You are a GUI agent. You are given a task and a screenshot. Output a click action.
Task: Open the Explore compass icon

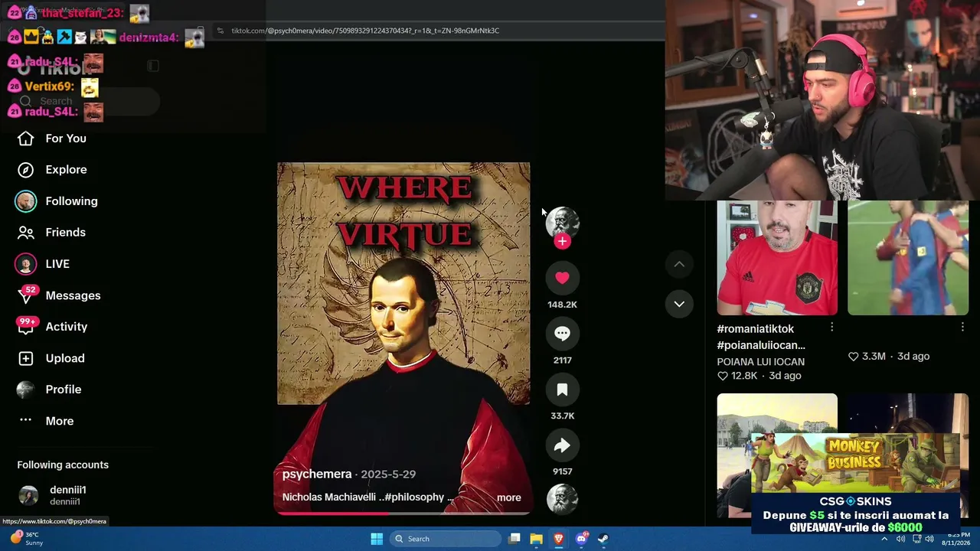coord(25,170)
